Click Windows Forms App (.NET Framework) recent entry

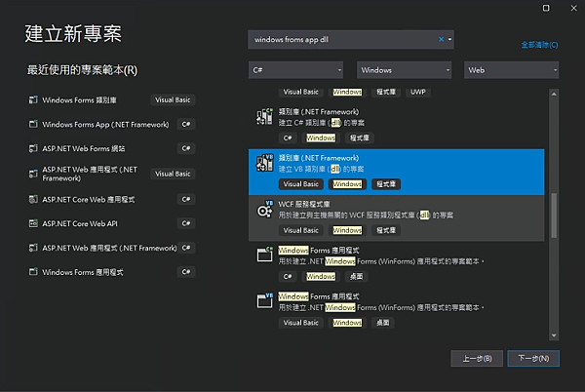click(105, 124)
